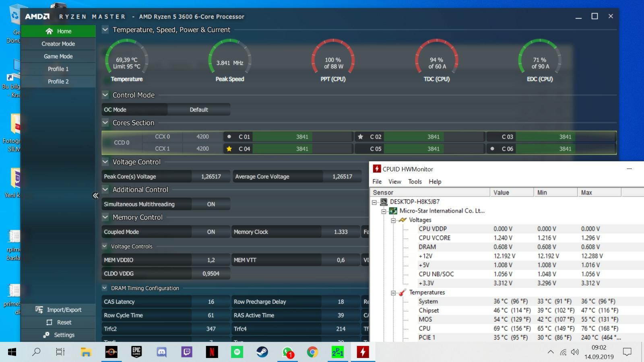Click the Memory Clock value 1.333
This screenshot has height=362, width=644.
(341, 232)
